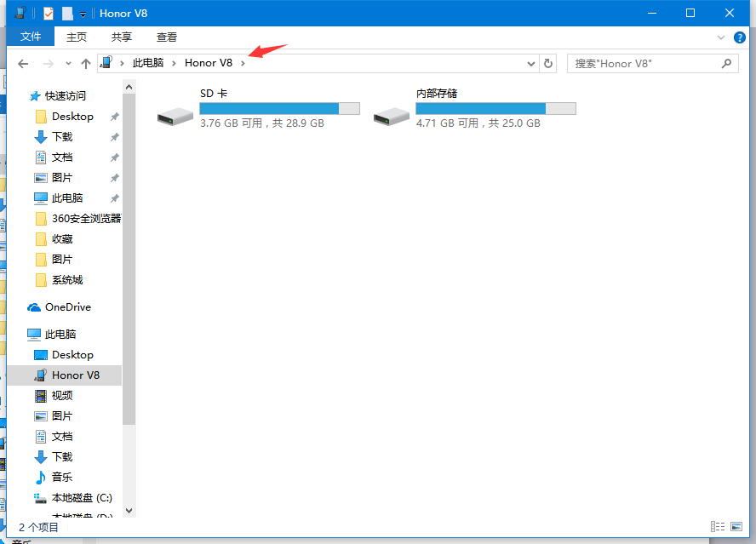Image resolution: width=756 pixels, height=544 pixels.
Task: Click the properties icon in title bar
Action: (49, 13)
